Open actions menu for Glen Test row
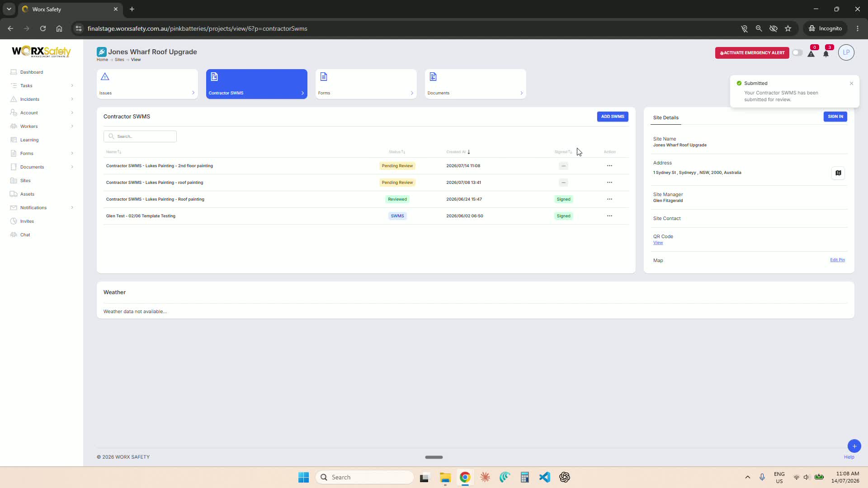This screenshot has width=868, height=488. pyautogui.click(x=609, y=216)
